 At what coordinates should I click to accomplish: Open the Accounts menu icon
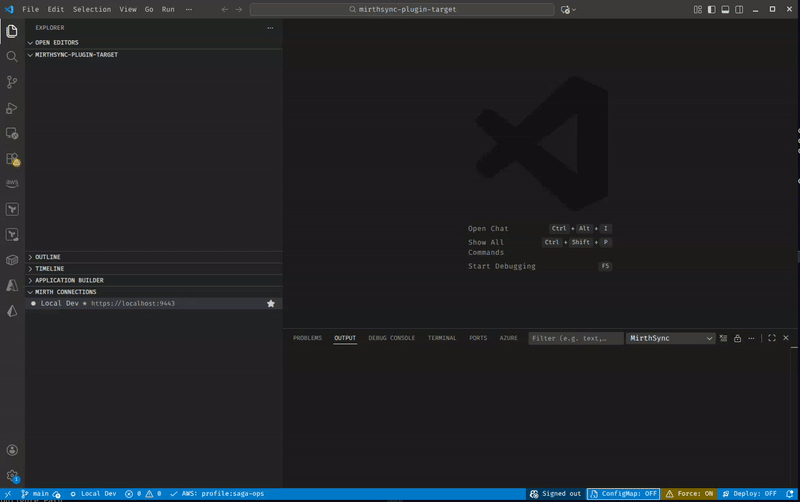[12, 450]
